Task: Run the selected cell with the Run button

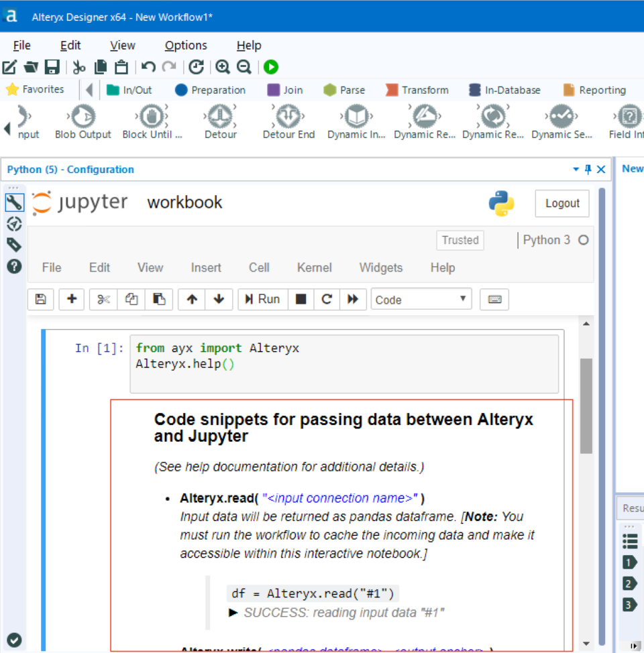Action: [x=262, y=299]
